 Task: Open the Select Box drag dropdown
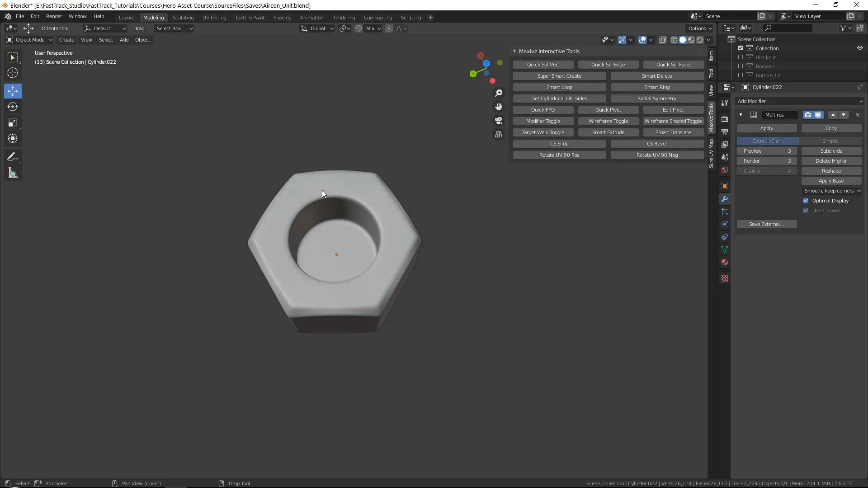point(174,28)
